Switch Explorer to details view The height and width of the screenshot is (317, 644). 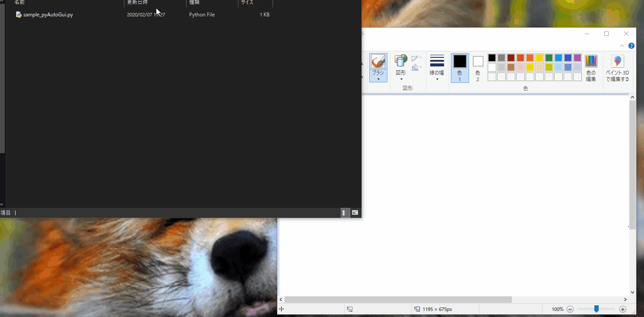pyautogui.click(x=346, y=213)
